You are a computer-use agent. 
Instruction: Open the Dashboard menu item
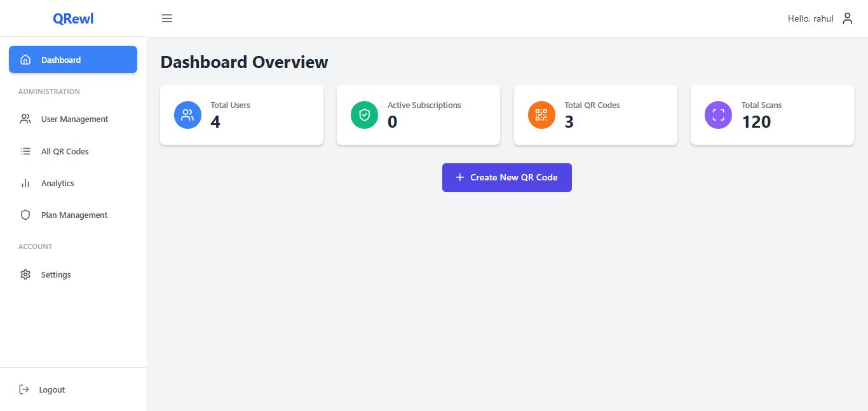click(x=73, y=60)
